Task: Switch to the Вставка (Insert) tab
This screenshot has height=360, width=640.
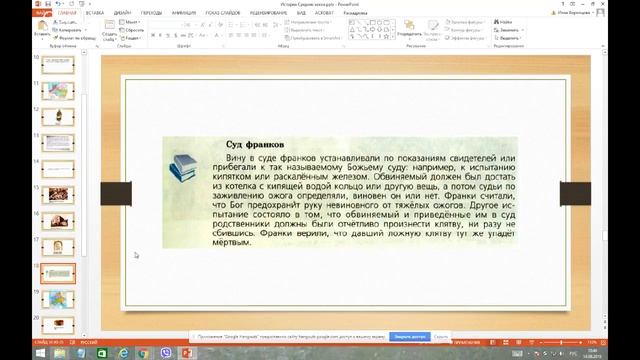Action: [x=95, y=13]
